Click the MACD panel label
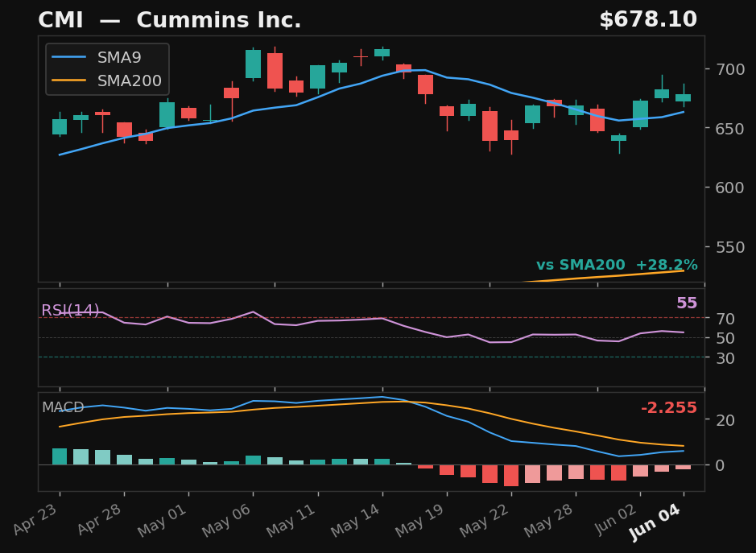756x553 pixels. pos(63,407)
